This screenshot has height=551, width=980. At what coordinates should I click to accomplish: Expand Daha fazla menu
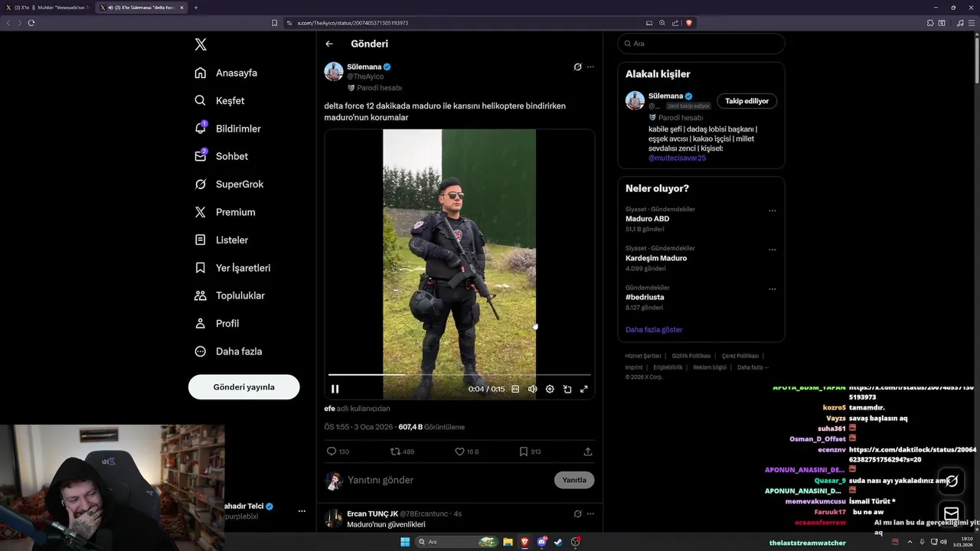click(228, 351)
